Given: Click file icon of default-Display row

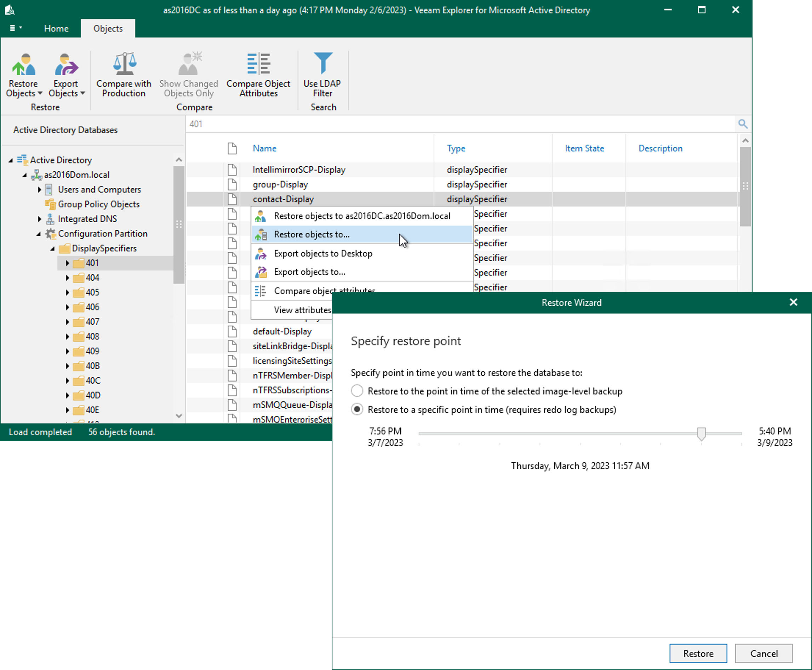Looking at the screenshot, I should tap(232, 331).
